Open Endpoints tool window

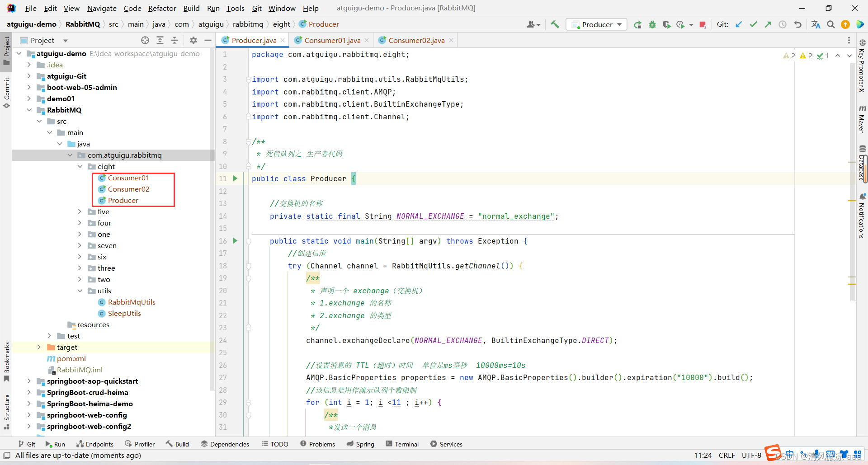click(x=95, y=444)
